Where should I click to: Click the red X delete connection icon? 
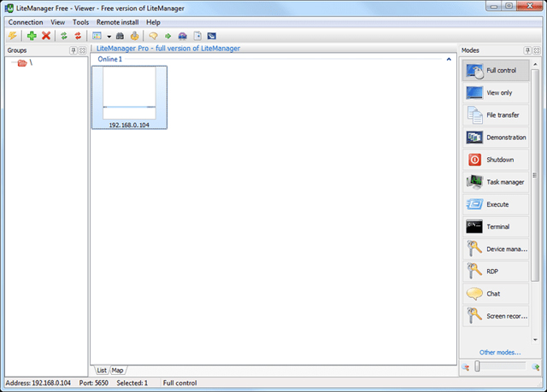tap(46, 36)
